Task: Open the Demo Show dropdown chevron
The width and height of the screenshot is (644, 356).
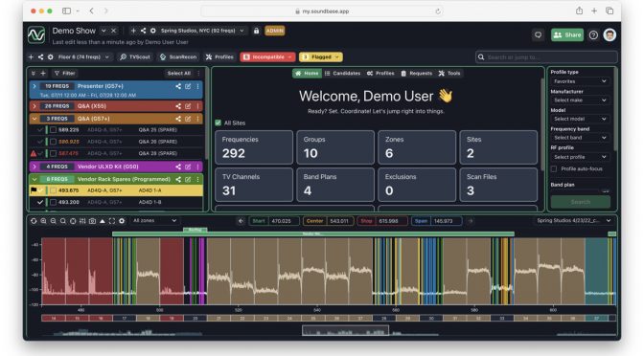Action: coord(103,31)
